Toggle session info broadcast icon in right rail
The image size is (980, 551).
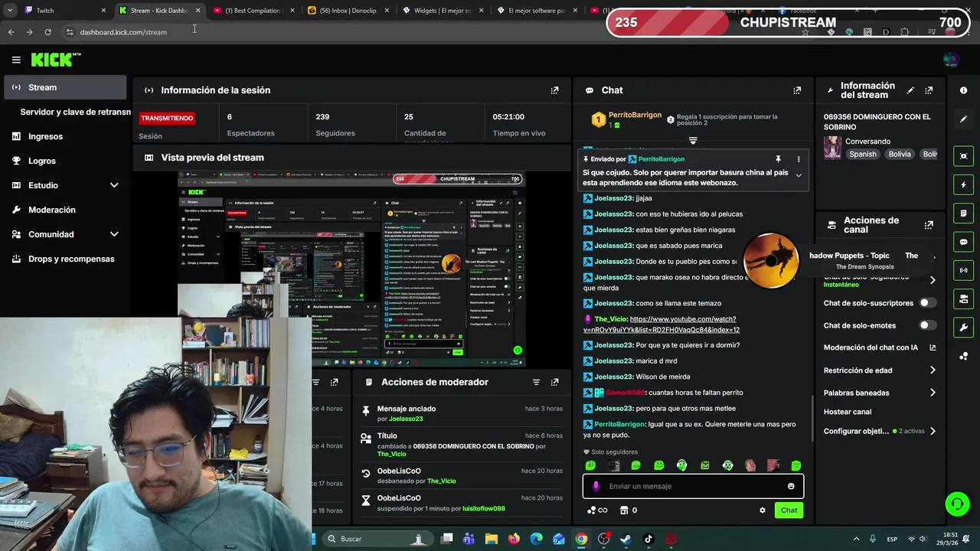pos(963,270)
